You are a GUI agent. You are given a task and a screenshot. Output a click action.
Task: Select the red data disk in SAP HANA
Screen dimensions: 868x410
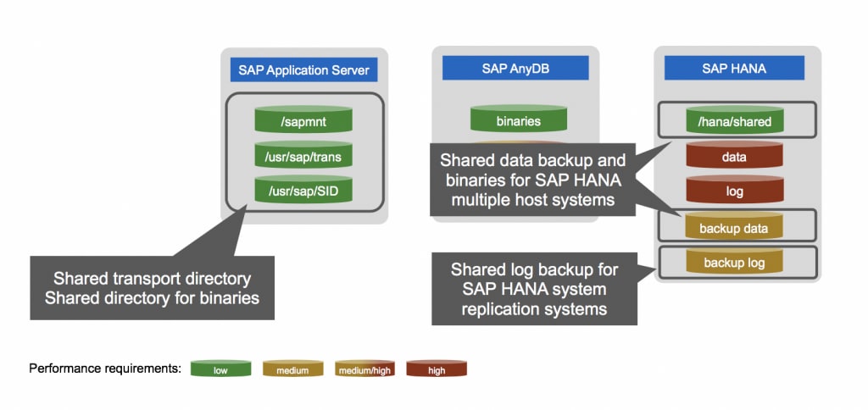click(x=734, y=157)
